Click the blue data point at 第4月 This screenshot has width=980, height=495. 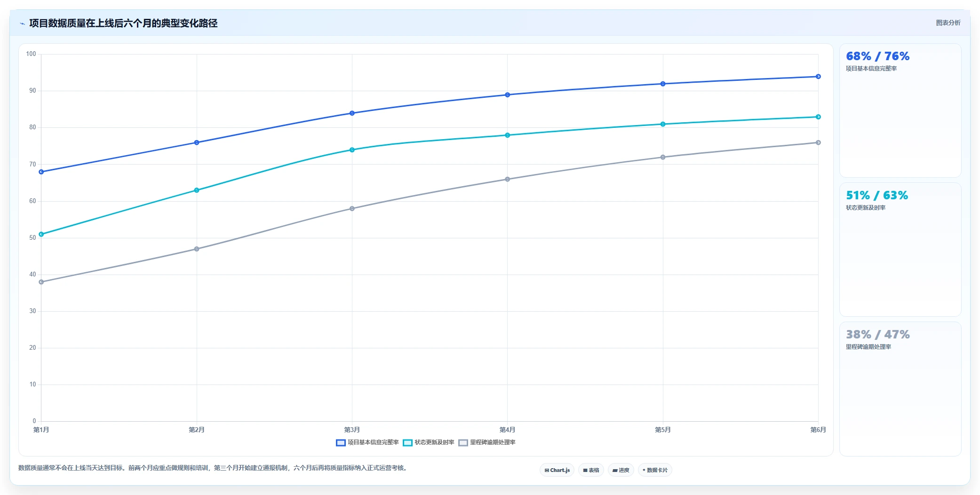pos(507,95)
